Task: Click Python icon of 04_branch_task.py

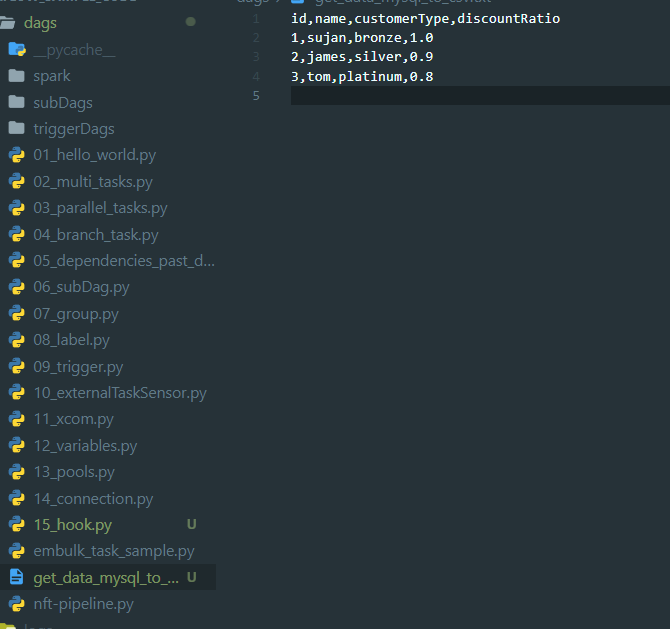Action: (17, 235)
